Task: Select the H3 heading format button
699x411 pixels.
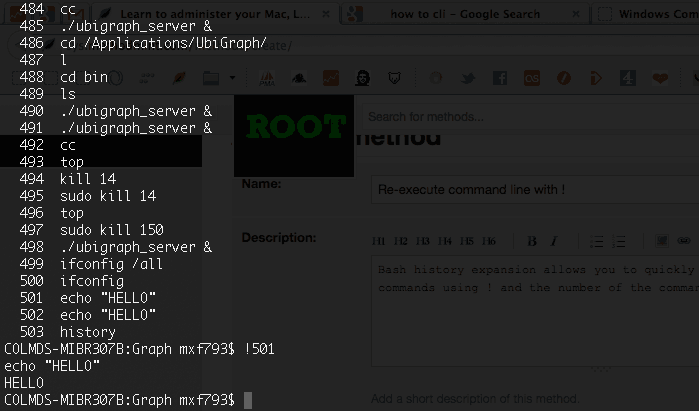Action: pyautogui.click(x=422, y=241)
